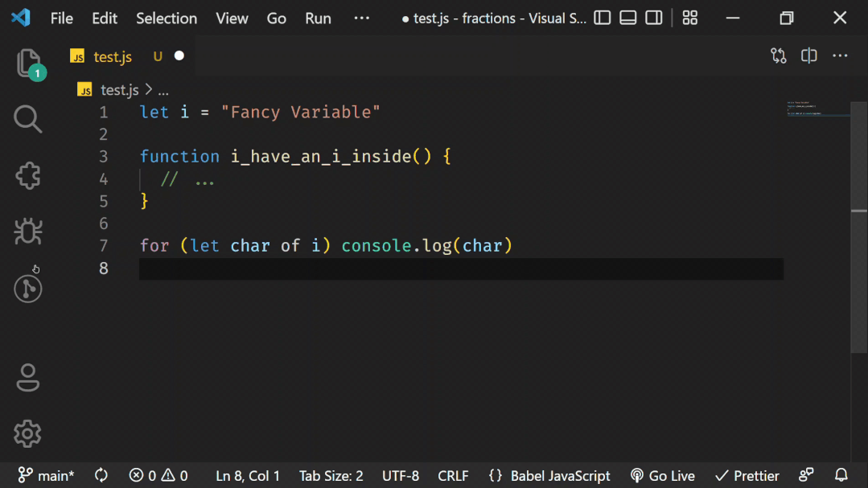This screenshot has height=488, width=868.
Task: Start the Go Live server
Action: pos(663,475)
